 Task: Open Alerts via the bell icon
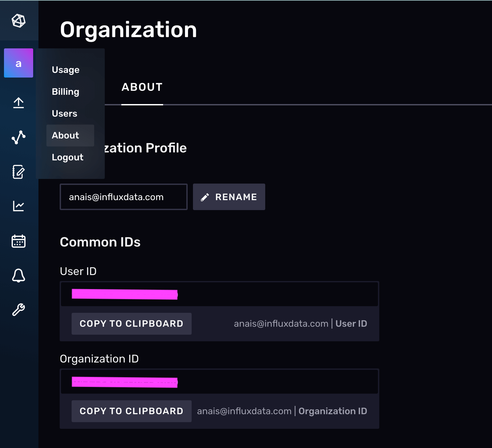tap(19, 275)
